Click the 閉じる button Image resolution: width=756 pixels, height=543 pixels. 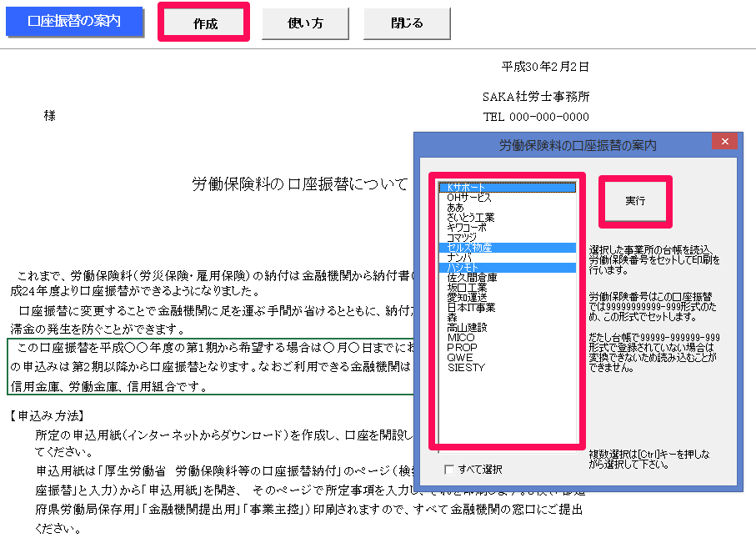point(407,23)
